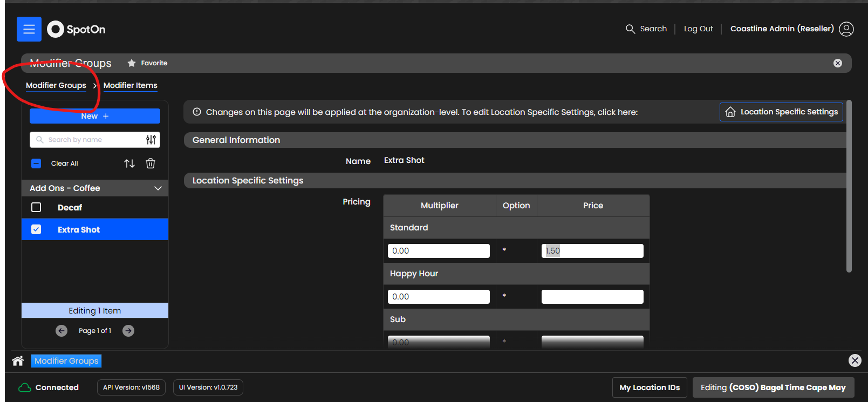Click the New button
Image resolution: width=868 pixels, height=402 pixels.
(x=95, y=116)
